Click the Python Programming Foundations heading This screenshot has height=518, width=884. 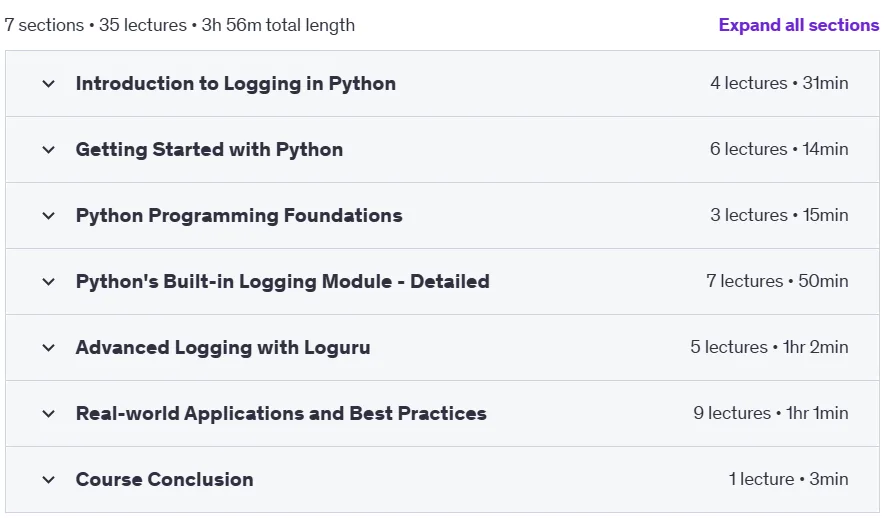pos(239,215)
